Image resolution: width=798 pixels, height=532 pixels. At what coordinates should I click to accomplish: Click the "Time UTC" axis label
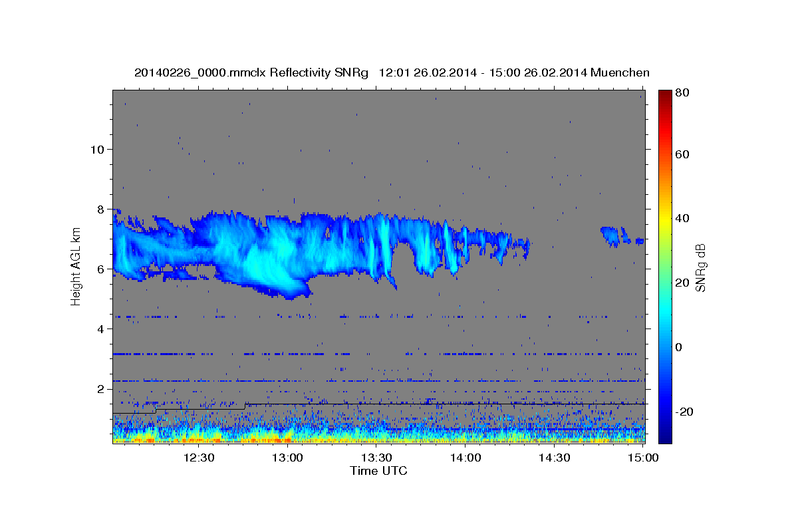click(x=378, y=471)
